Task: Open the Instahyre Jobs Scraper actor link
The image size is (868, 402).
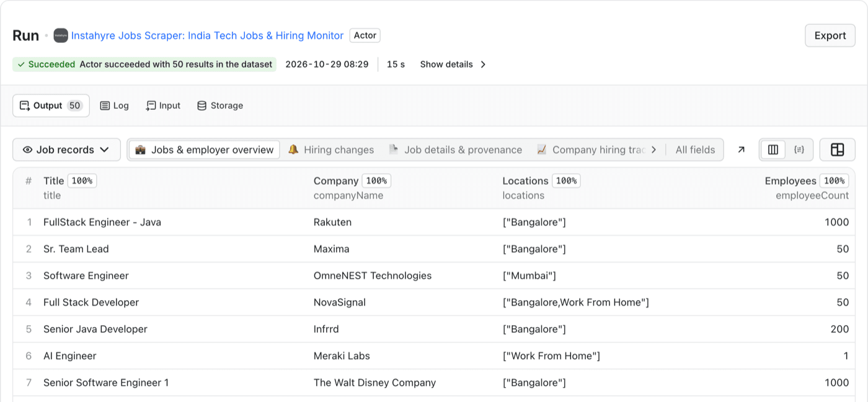Action: pos(207,35)
